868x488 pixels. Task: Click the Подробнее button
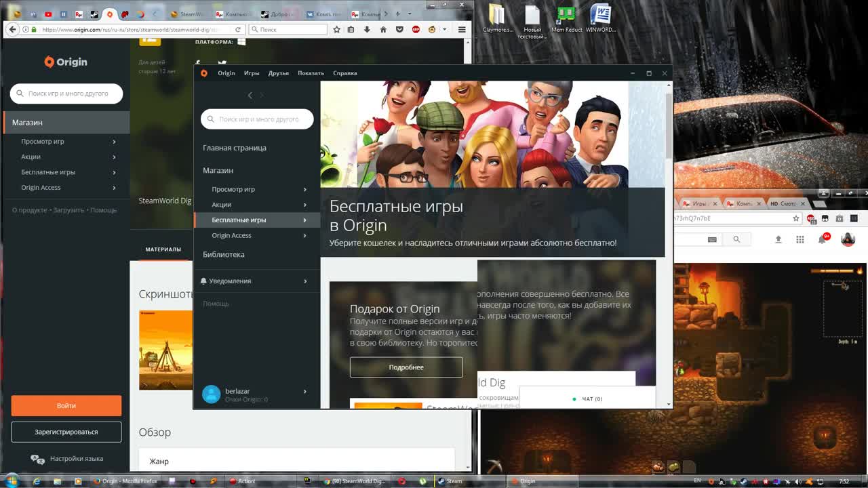[406, 367]
